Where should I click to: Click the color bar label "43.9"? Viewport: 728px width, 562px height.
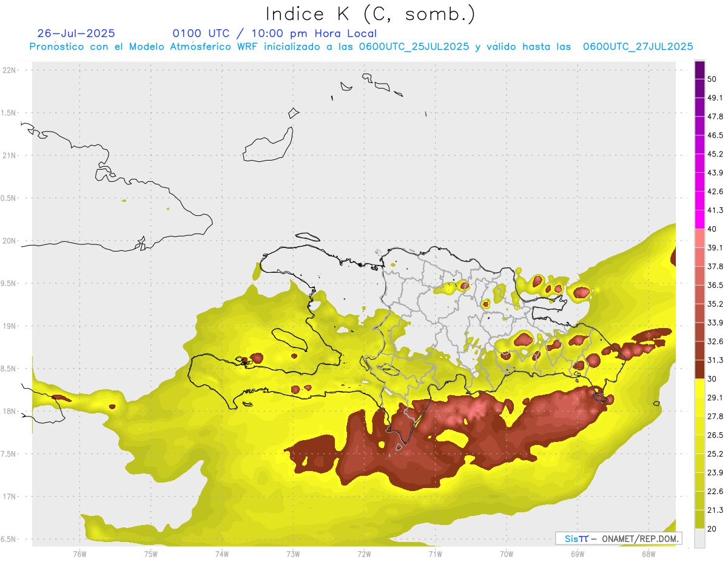715,173
